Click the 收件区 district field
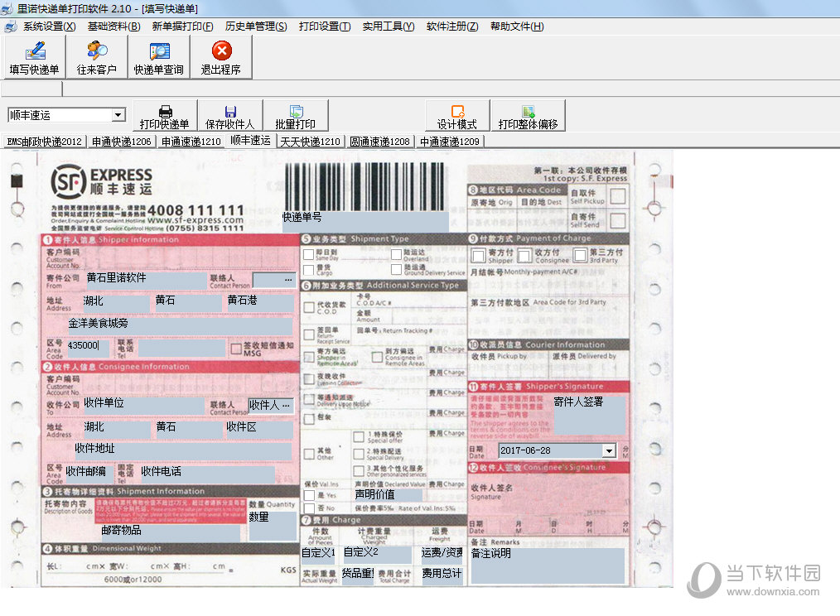 (259, 429)
